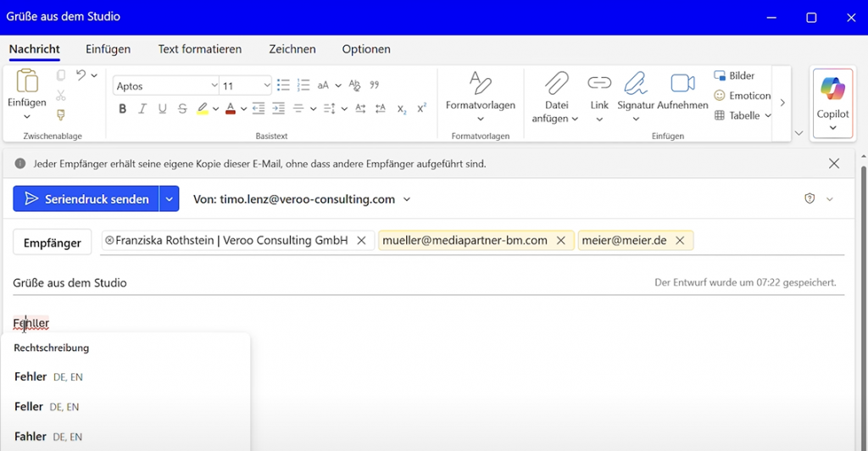
Task: Remove recipient mueller@mediapartner-bm.com
Action: [x=561, y=240]
